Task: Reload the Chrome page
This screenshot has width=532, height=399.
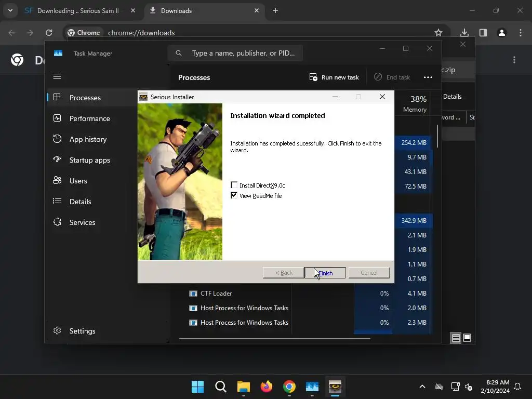Action: click(49, 33)
